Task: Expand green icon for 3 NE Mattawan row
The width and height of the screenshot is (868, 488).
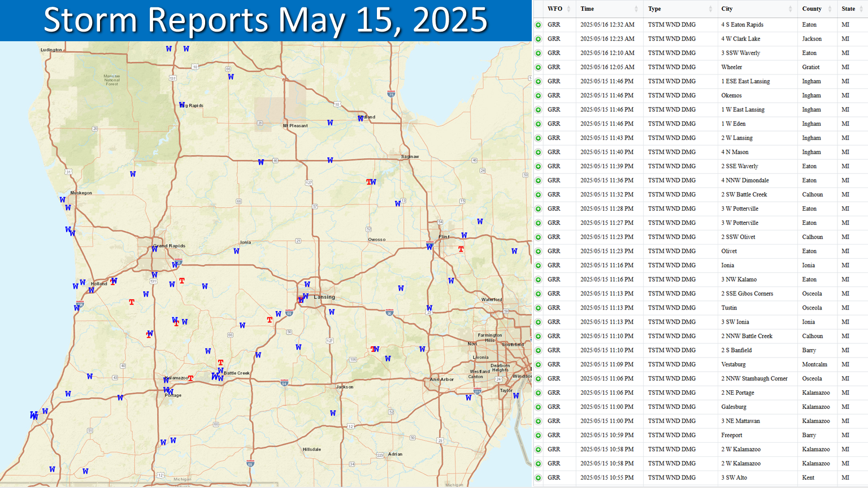Action: [538, 421]
